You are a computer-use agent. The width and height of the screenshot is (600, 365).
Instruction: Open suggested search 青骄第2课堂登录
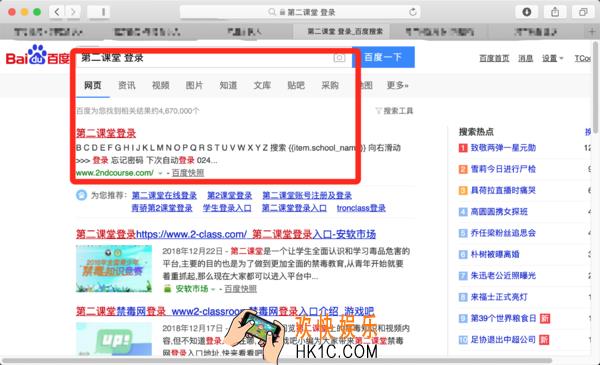162,208
